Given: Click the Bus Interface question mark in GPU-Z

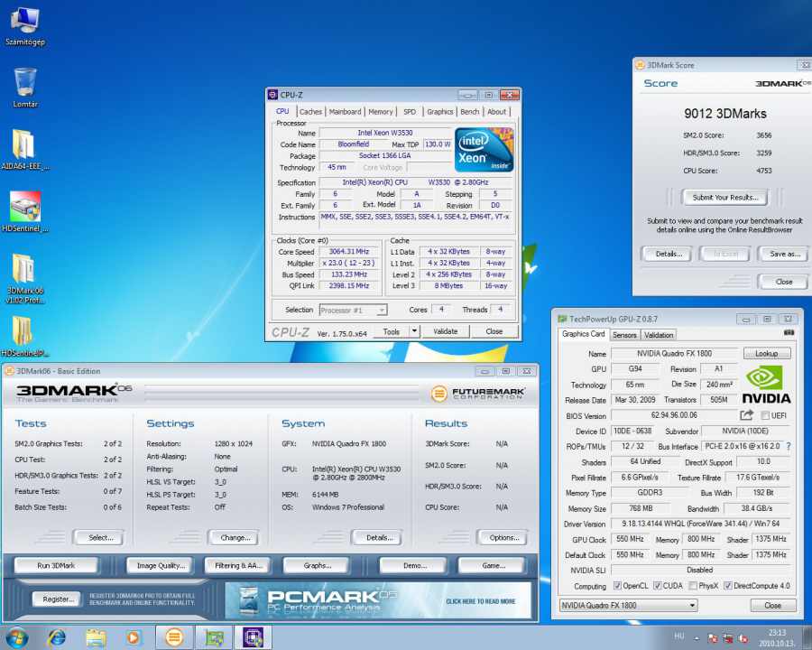Looking at the screenshot, I should click(x=789, y=446).
